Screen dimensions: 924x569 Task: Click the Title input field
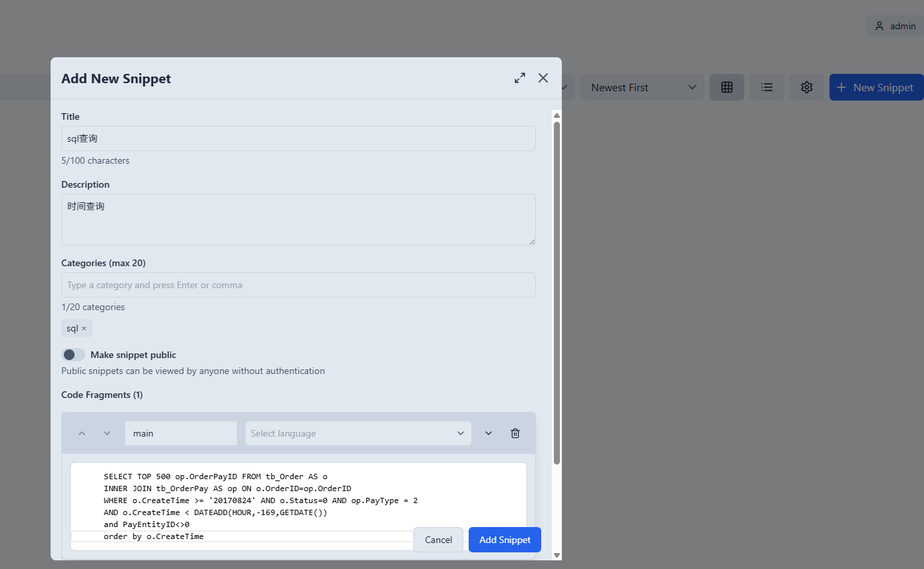point(298,138)
